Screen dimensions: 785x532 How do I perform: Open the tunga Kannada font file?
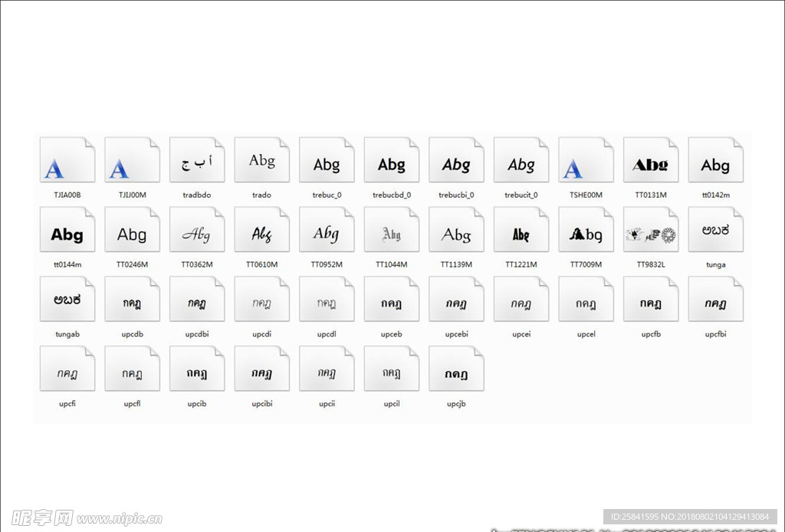point(715,230)
